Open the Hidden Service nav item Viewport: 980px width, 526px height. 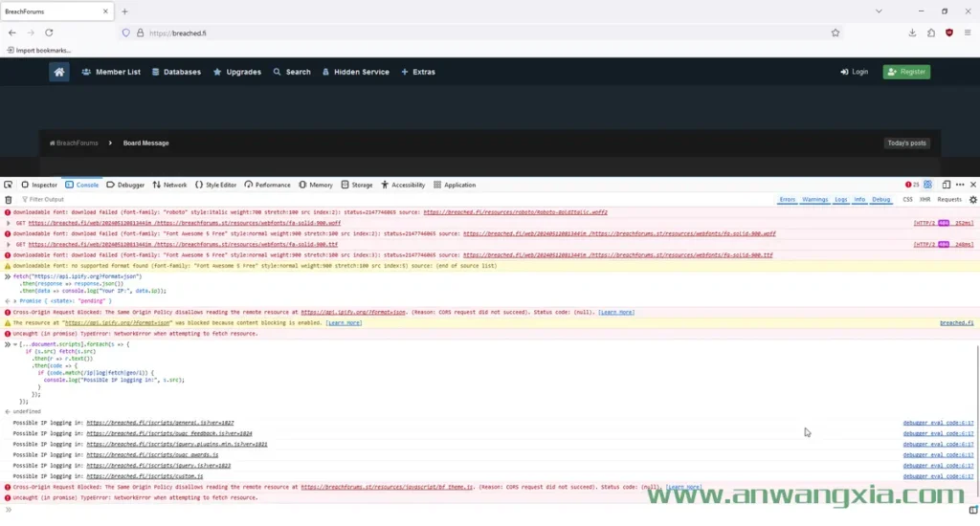(x=356, y=72)
